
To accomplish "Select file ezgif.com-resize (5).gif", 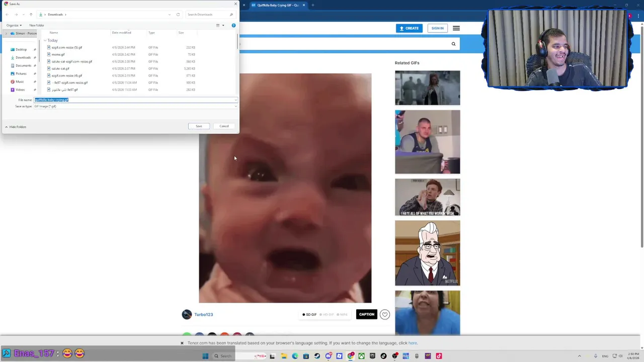I will click(x=66, y=47).
